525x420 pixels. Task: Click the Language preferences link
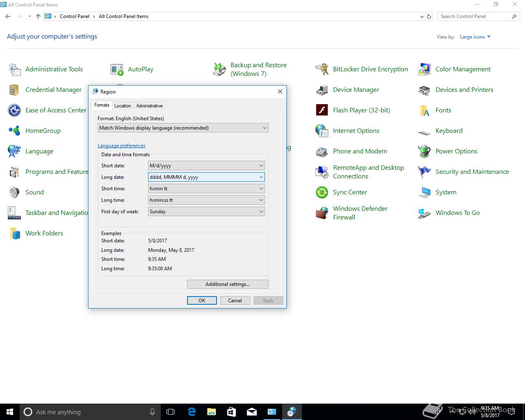coord(121,146)
